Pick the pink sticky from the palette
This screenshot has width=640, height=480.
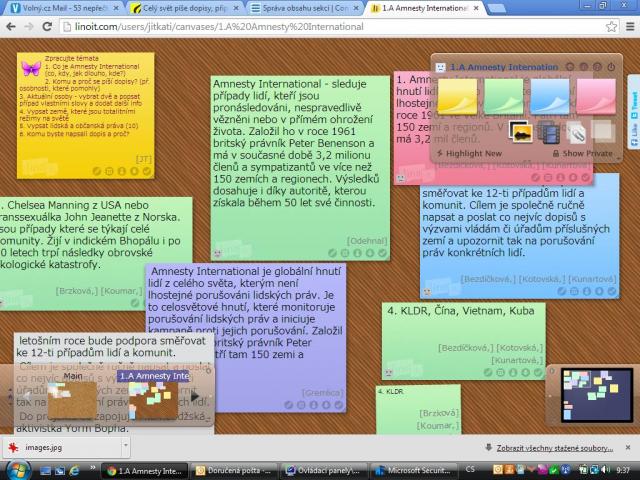(x=596, y=96)
